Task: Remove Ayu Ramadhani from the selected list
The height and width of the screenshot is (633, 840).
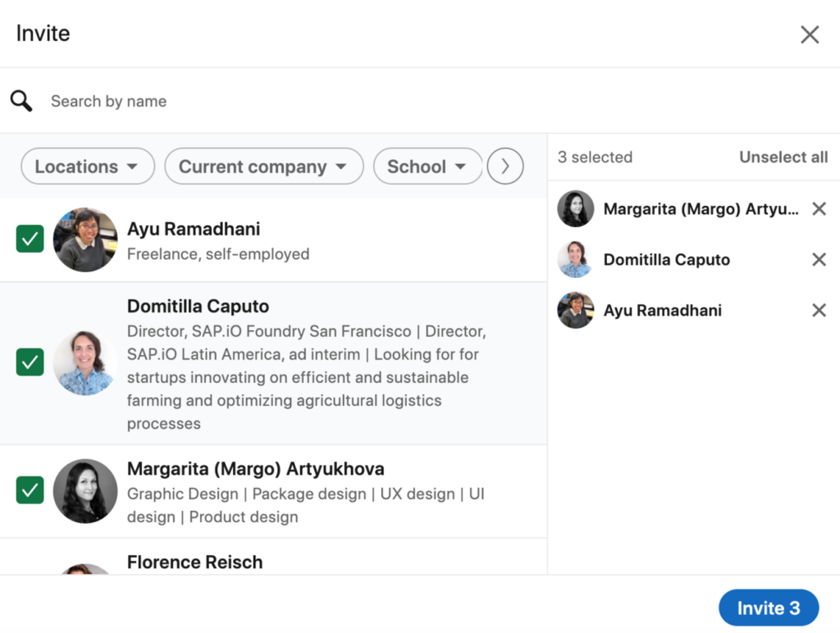Action: coord(819,310)
